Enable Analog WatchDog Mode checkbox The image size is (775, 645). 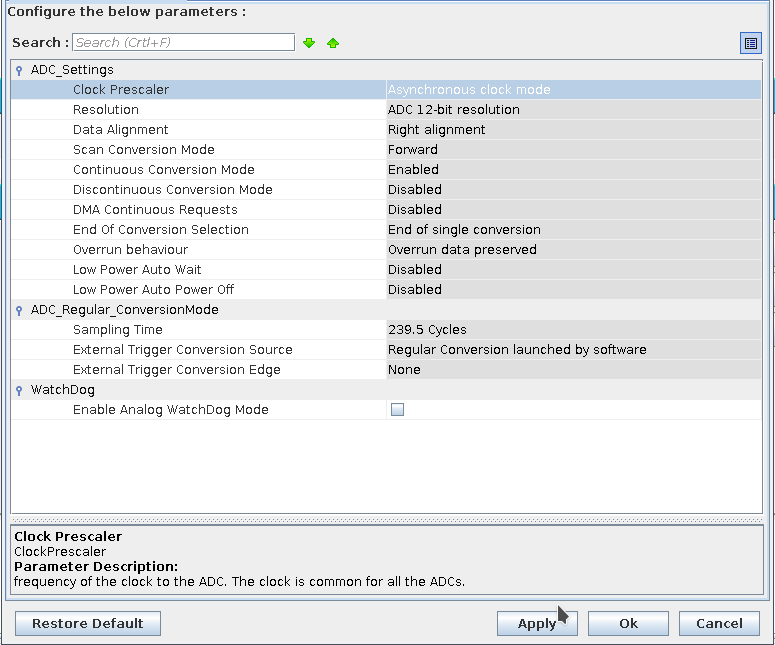397,410
